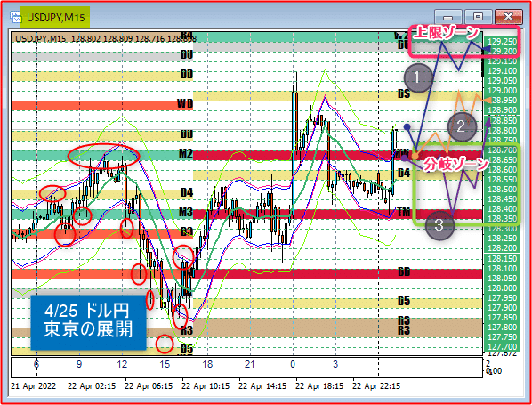This screenshot has height=405, width=532.
Task: Click the TM level label on the chart
Action: pyautogui.click(x=404, y=213)
